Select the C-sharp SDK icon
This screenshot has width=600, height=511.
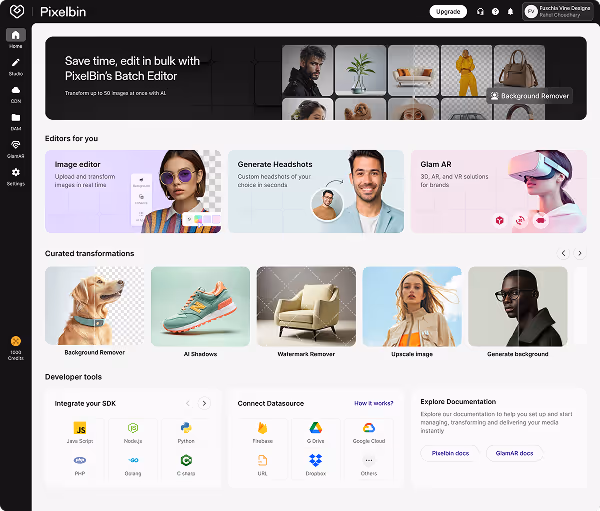(186, 460)
